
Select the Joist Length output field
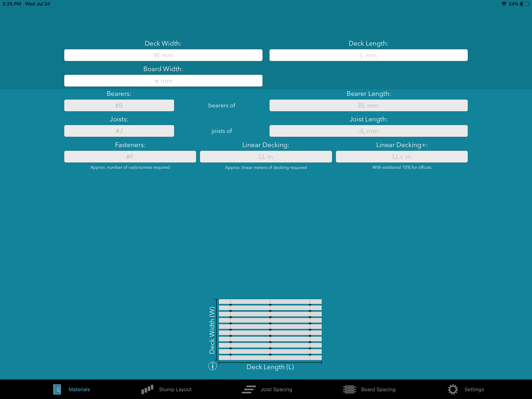pos(368,131)
